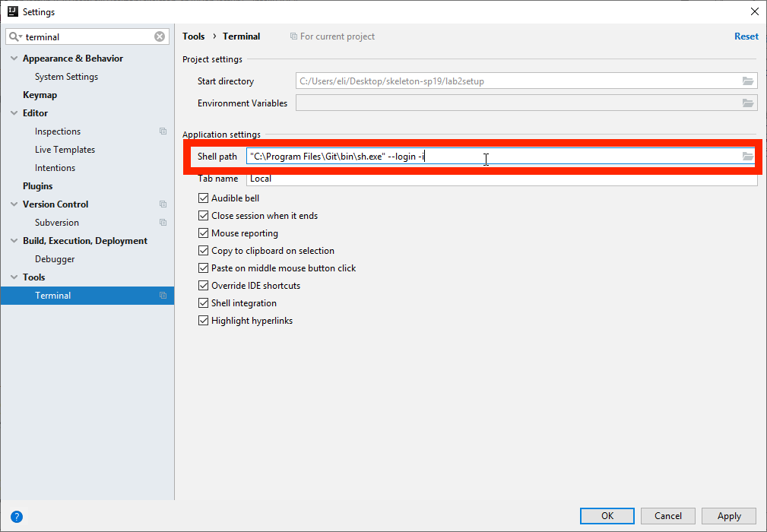This screenshot has width=767, height=532.
Task: Click in the Tab name field
Action: coord(502,179)
